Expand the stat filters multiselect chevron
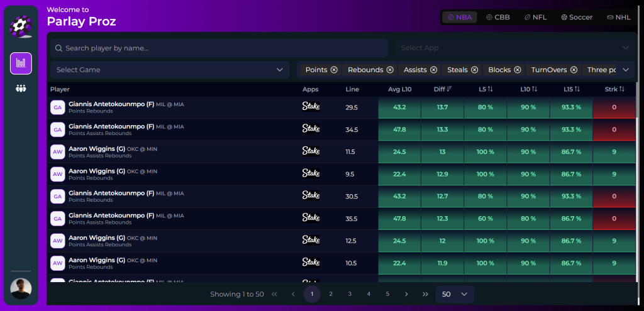 tap(626, 70)
